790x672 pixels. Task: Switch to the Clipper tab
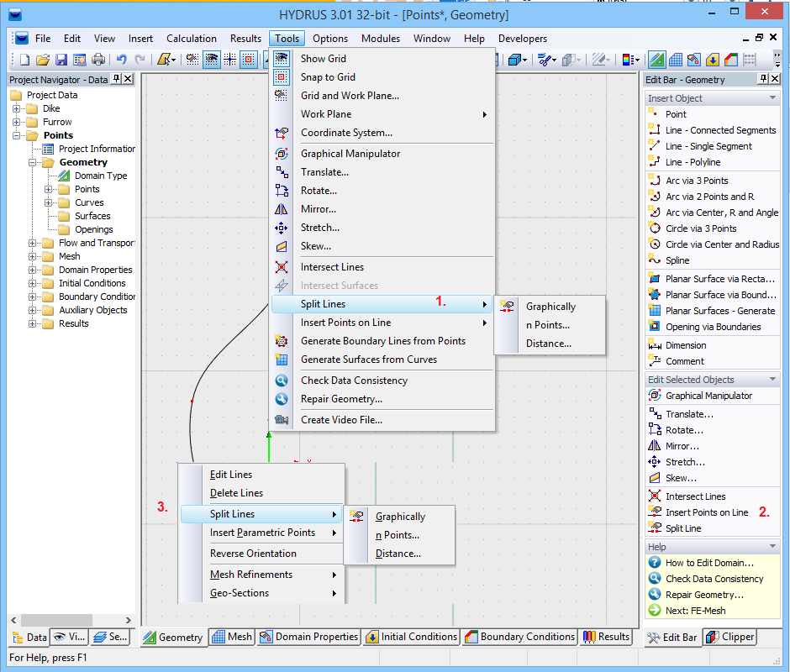730,637
